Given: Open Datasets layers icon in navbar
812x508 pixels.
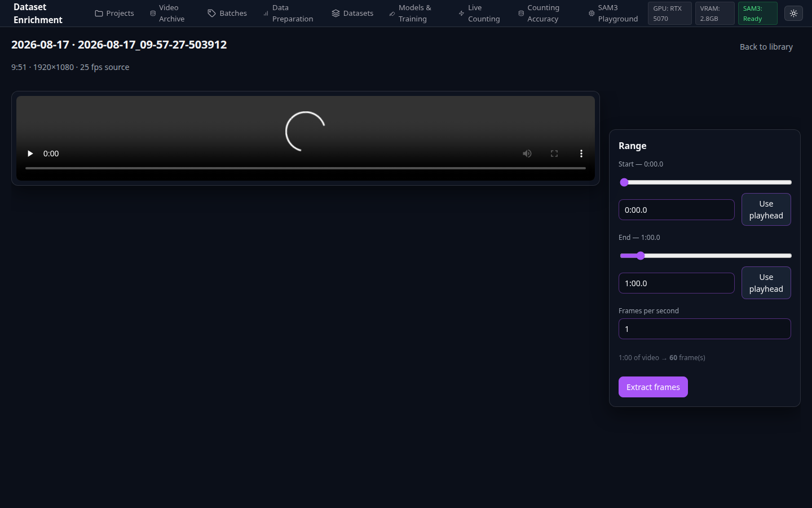Looking at the screenshot, I should click(x=336, y=13).
